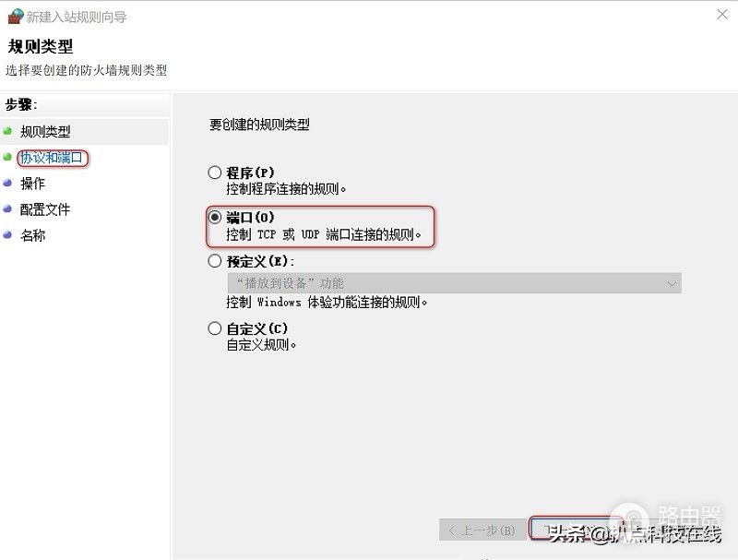
Task: Select the 端口(O) radio button
Action: coord(215,217)
